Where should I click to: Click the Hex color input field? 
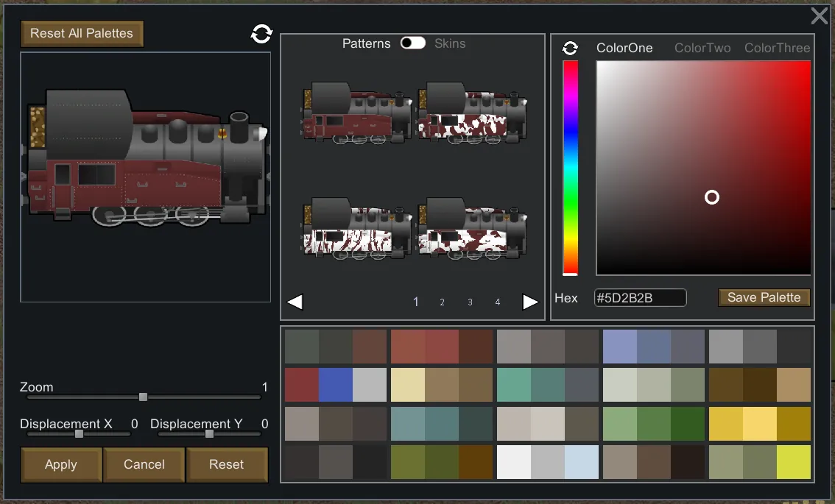[x=640, y=298]
